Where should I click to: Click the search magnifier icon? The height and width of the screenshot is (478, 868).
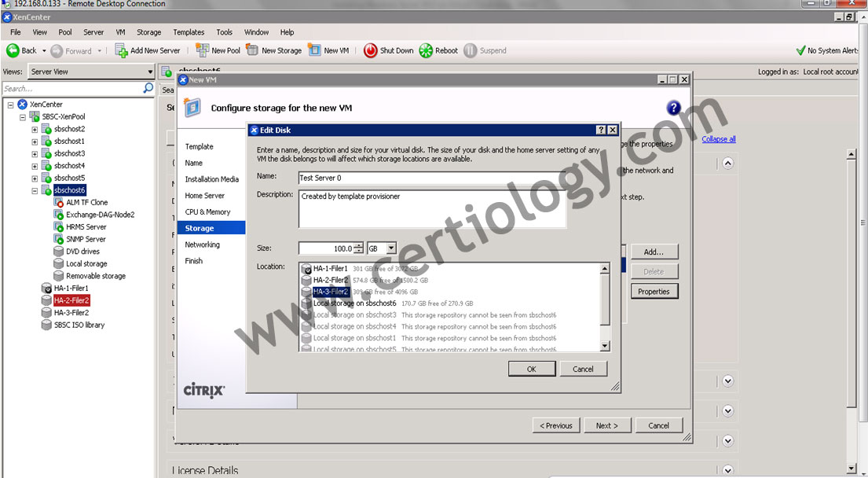[148, 88]
